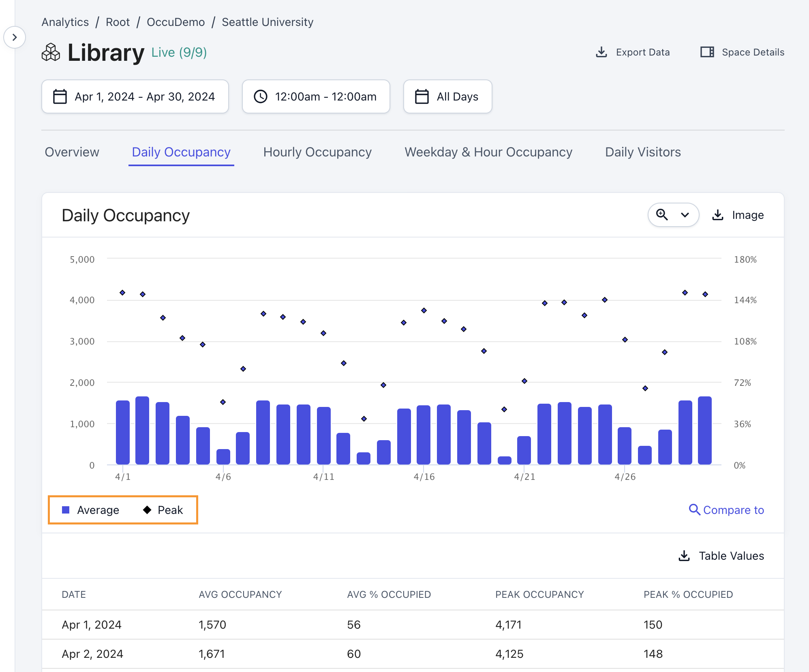
Task: Open Weekday & Hour Occupancy tab
Action: pos(488,152)
